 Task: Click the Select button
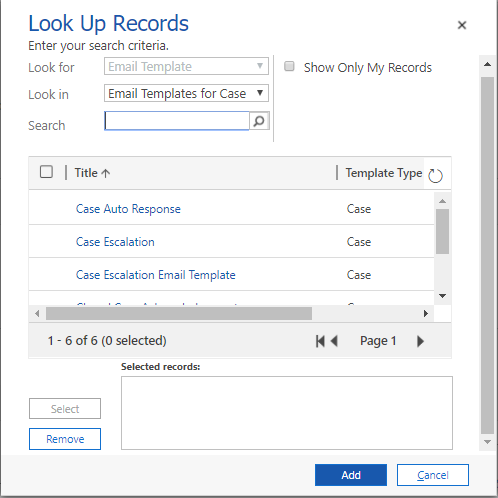(65, 409)
